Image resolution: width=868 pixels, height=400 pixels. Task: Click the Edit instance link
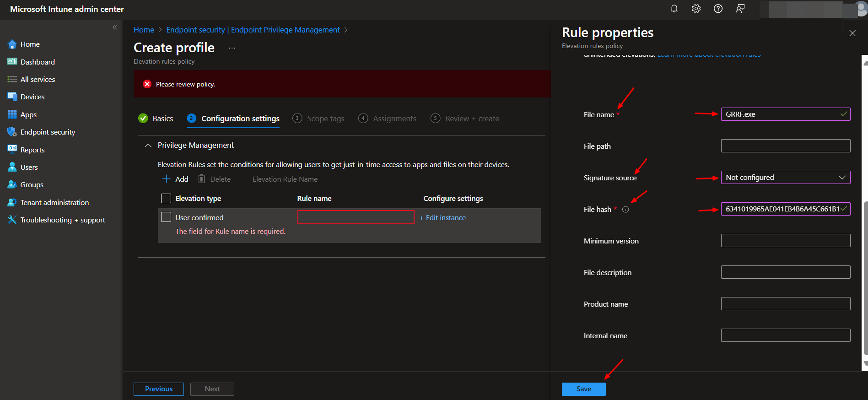(442, 218)
